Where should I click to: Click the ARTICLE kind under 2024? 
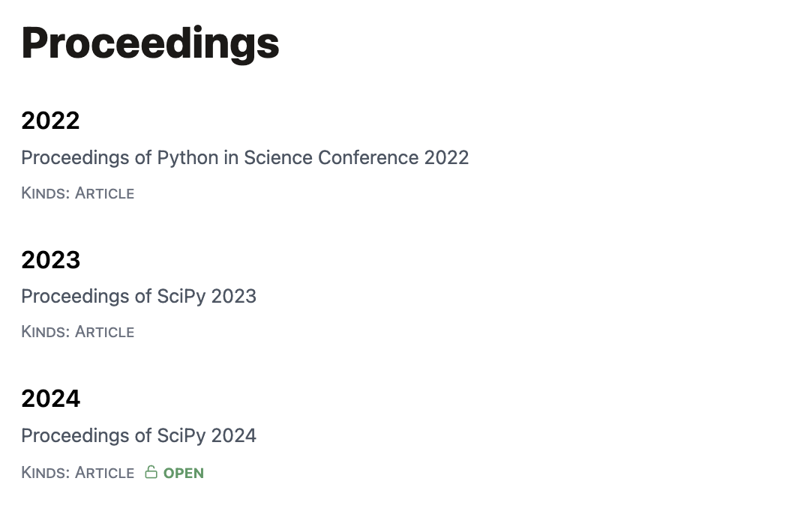(104, 473)
